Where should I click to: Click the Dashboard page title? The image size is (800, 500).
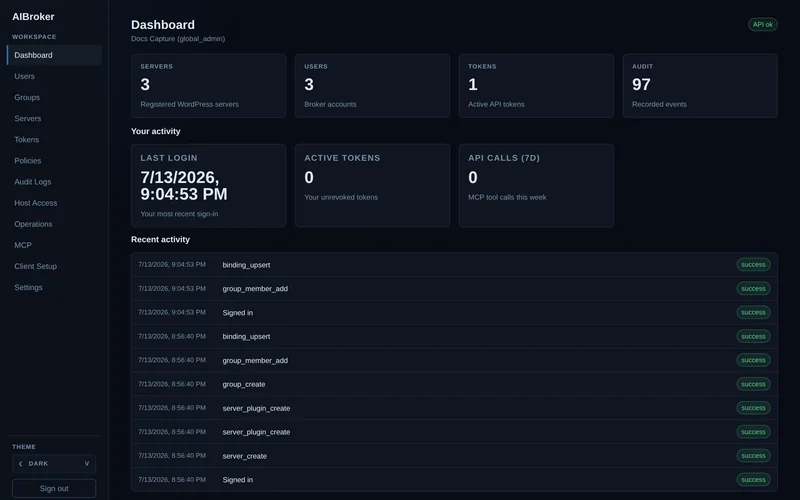click(163, 24)
